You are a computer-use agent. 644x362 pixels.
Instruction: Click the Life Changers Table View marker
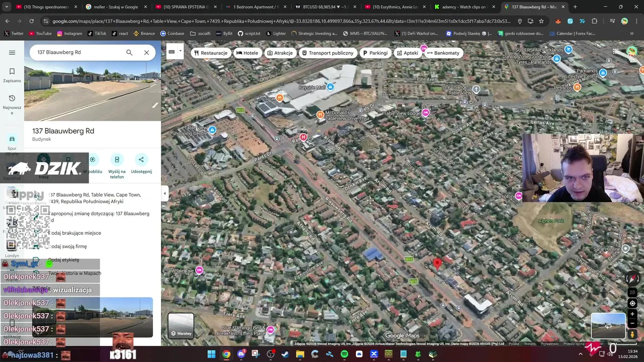(476, 89)
